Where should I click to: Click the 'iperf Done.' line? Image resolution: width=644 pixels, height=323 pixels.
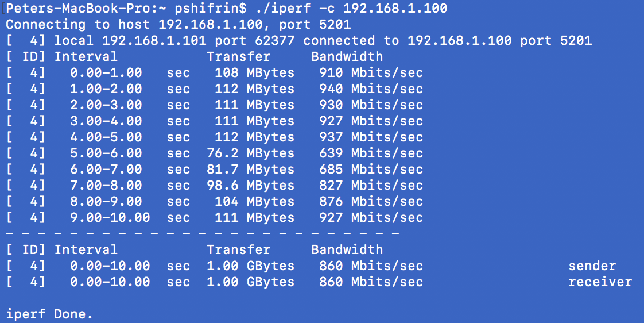tap(50, 314)
